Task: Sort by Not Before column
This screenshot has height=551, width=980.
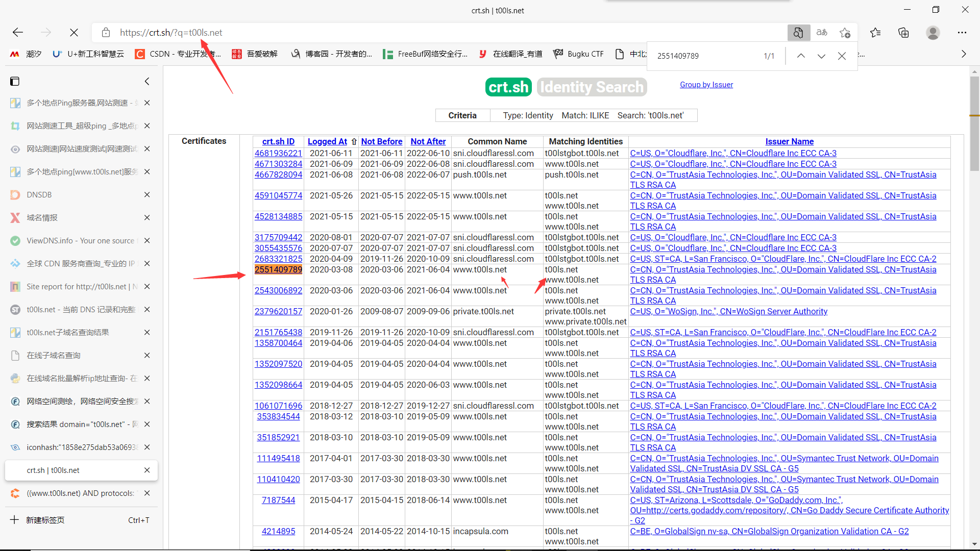Action: click(x=382, y=141)
